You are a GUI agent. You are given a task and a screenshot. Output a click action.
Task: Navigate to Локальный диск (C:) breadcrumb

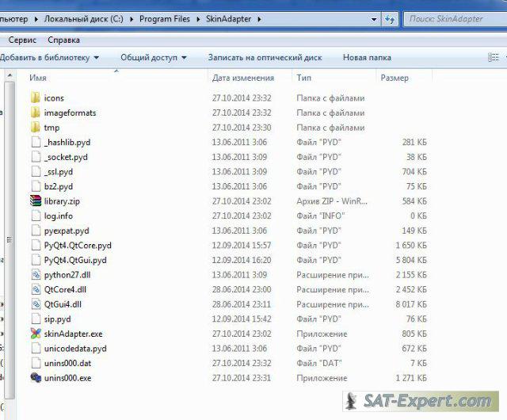[x=84, y=19]
